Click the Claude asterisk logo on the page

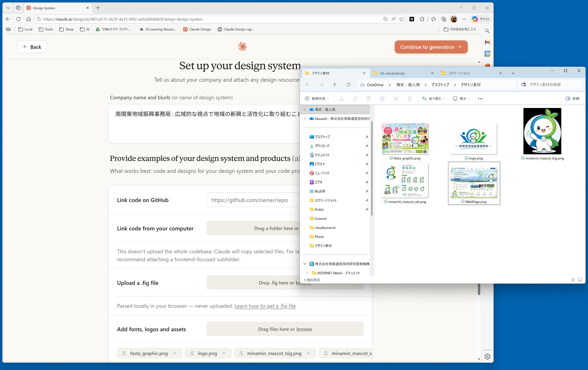(x=242, y=47)
